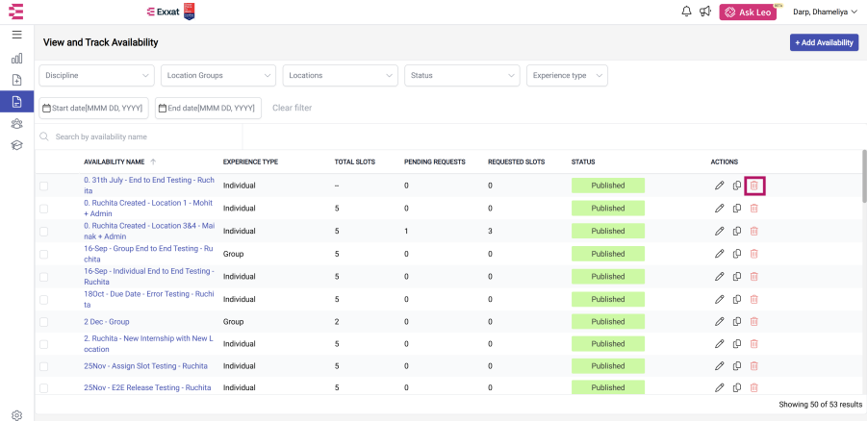Open the hamburger menu icon
The height and width of the screenshot is (421, 868).
click(x=16, y=35)
